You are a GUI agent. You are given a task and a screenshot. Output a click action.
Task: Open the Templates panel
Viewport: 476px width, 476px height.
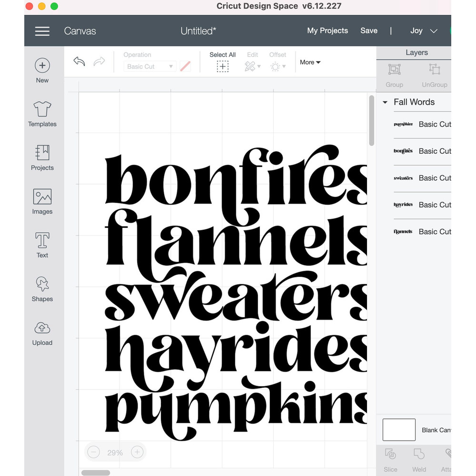42,114
